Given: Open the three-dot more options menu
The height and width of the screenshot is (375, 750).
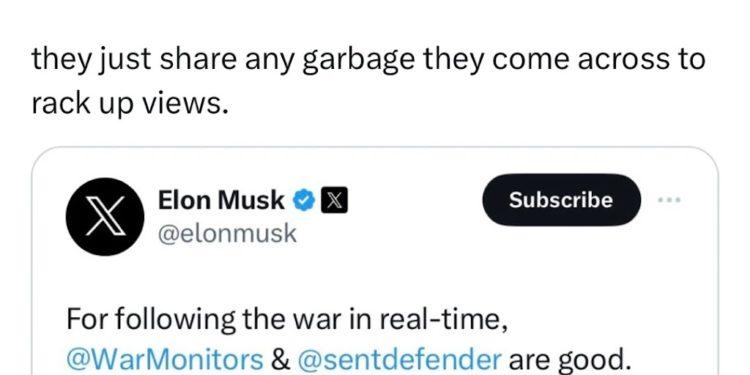Looking at the screenshot, I should 669,199.
